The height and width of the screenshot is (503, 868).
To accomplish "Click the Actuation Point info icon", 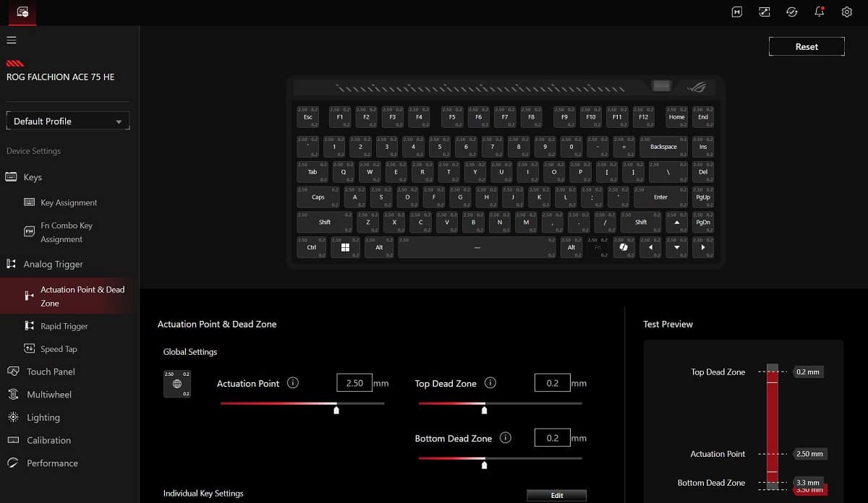I will click(x=293, y=383).
